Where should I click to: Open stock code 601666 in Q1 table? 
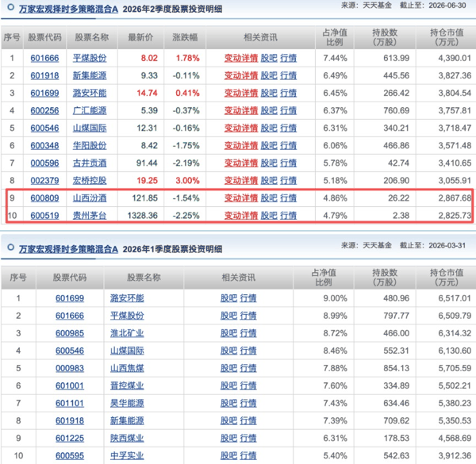click(x=70, y=316)
